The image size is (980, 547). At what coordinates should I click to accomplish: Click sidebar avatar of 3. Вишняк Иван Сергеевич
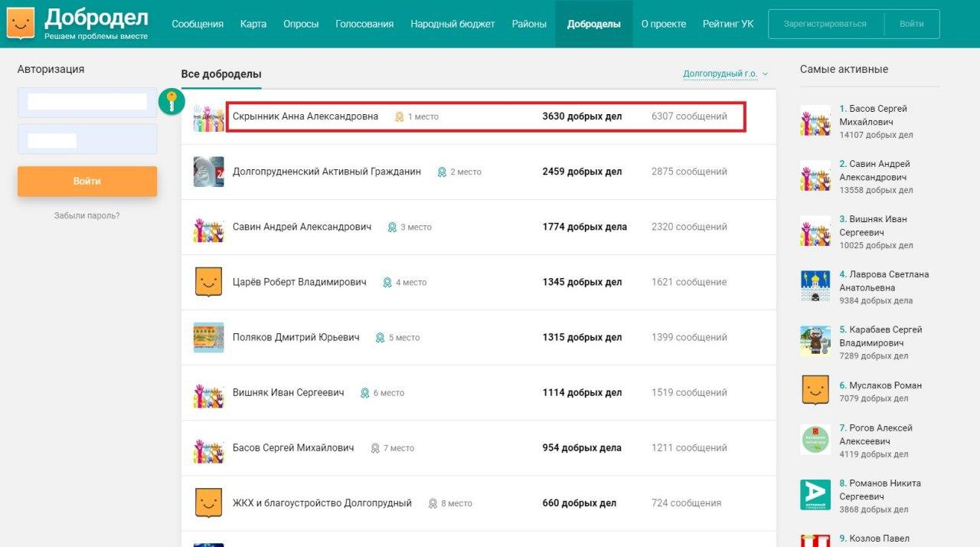pyautogui.click(x=815, y=231)
